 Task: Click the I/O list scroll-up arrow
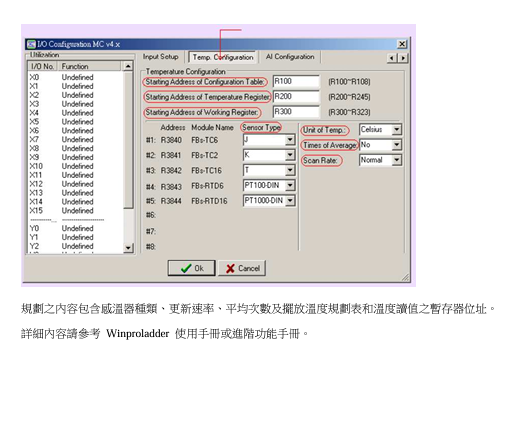128,66
